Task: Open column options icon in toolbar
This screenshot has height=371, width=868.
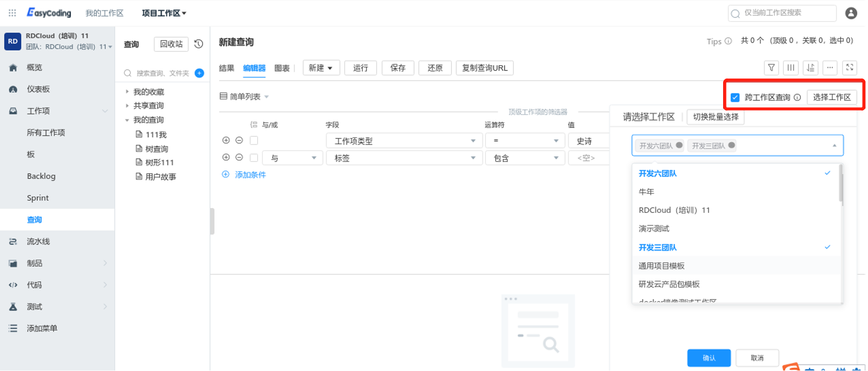Action: point(791,68)
